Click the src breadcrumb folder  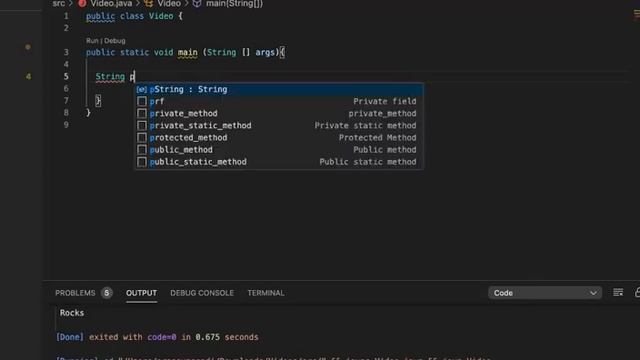pos(59,4)
